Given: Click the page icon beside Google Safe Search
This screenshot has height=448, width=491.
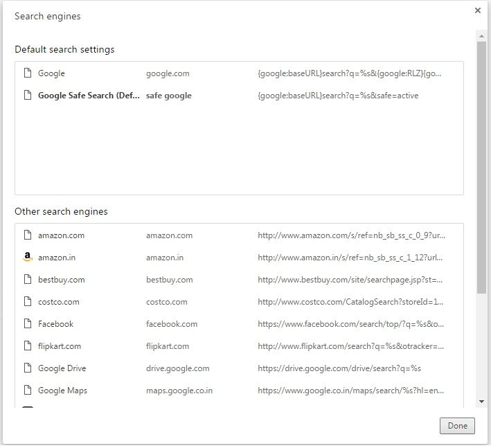Looking at the screenshot, I should point(28,96).
